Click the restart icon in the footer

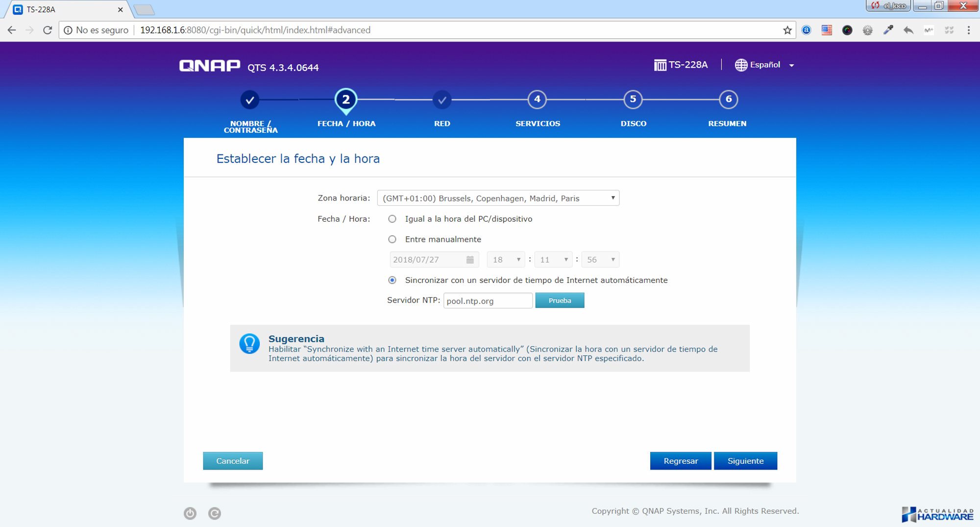(x=215, y=513)
